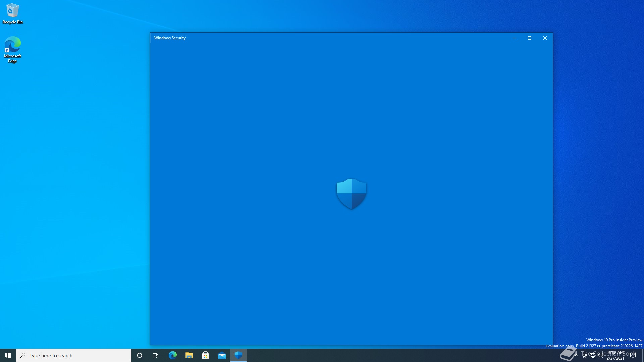Select the Microsoft Edge desktop shortcut
This screenshot has height=362, width=644.
point(12,49)
